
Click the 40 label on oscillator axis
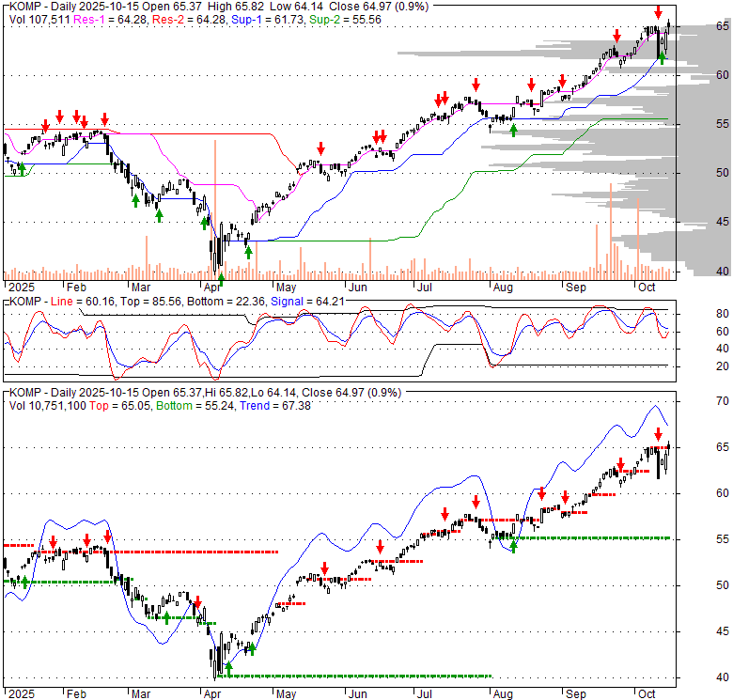pos(723,350)
